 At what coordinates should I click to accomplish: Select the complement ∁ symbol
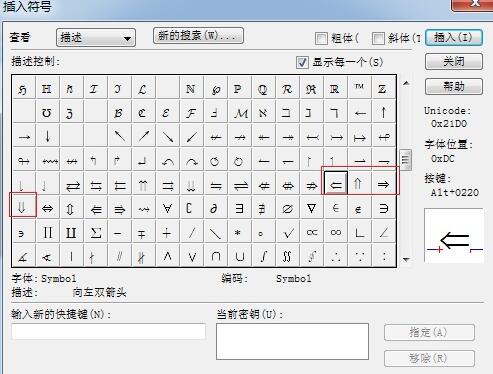point(191,208)
